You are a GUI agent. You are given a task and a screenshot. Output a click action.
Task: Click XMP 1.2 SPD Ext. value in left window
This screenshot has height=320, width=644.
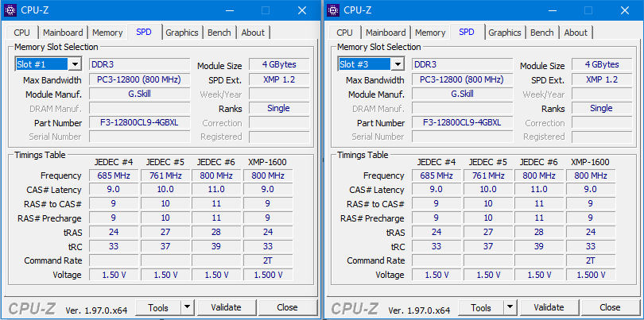point(279,79)
